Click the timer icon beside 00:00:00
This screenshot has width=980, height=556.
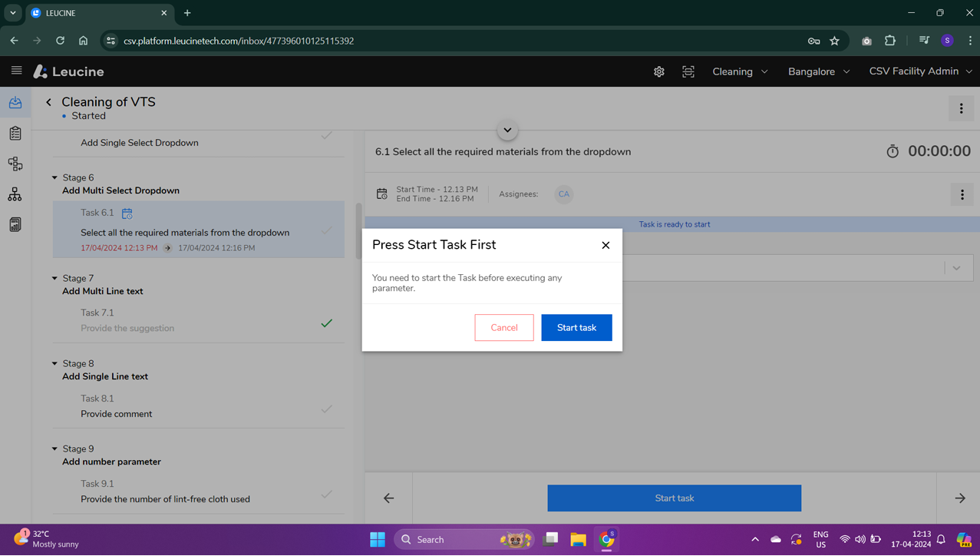tap(893, 151)
